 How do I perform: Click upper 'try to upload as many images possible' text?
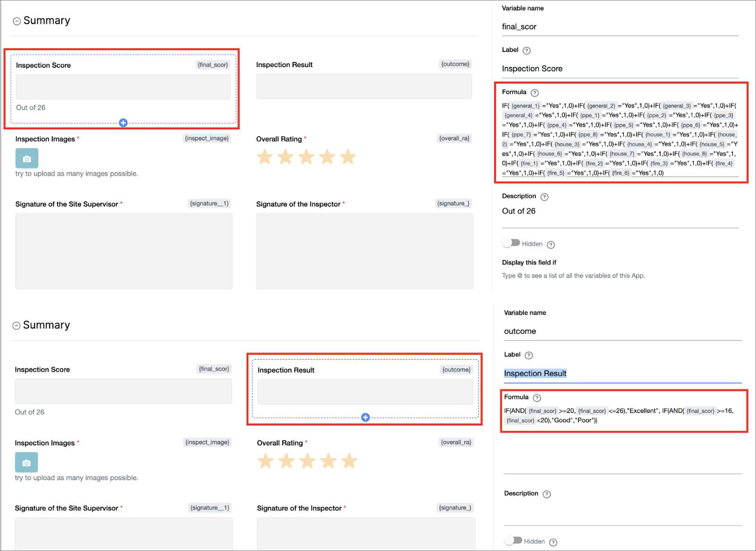(77, 174)
